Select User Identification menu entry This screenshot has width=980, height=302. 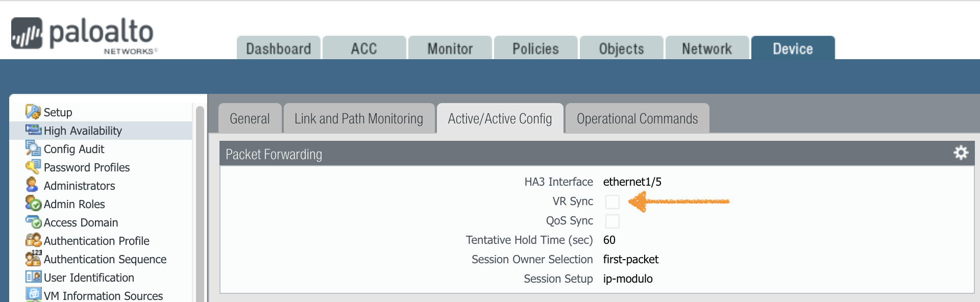(89, 278)
